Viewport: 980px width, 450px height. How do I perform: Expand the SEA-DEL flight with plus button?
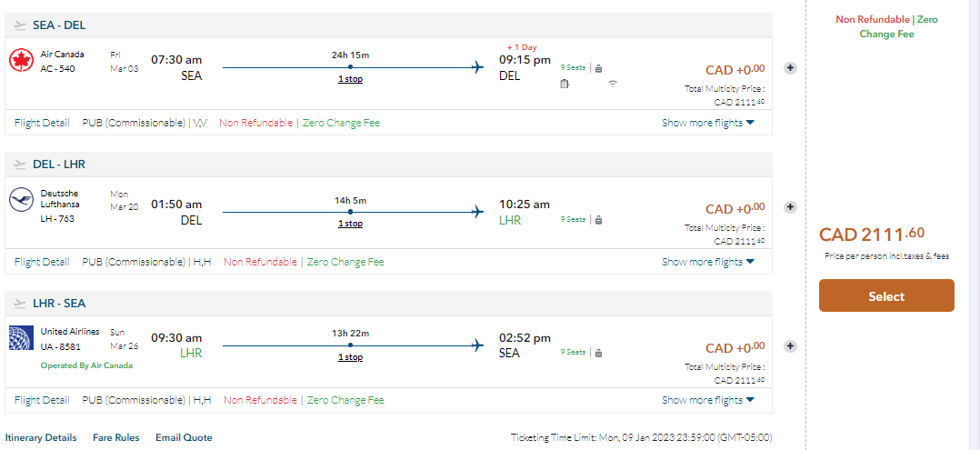pos(790,68)
